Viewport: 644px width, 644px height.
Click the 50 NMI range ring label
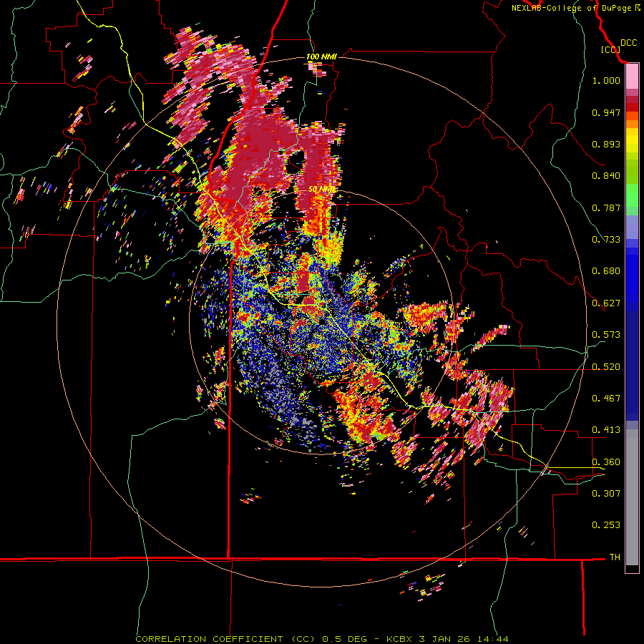pyautogui.click(x=322, y=189)
